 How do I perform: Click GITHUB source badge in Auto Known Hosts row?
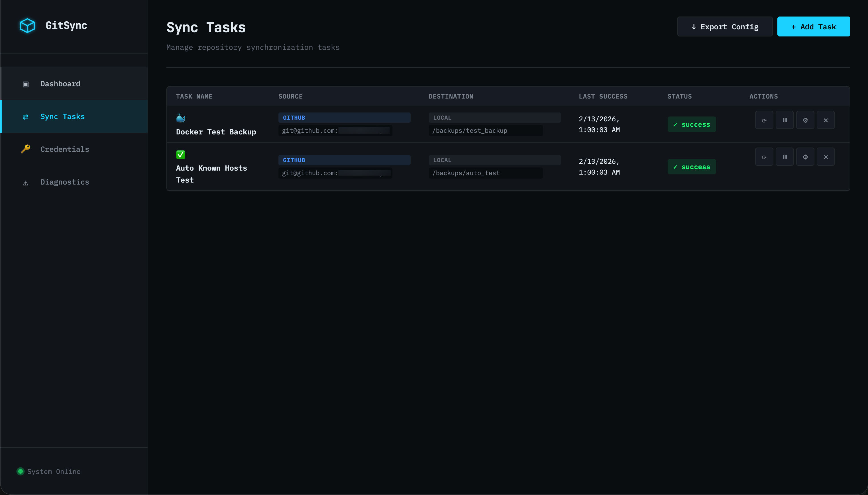[344, 160]
